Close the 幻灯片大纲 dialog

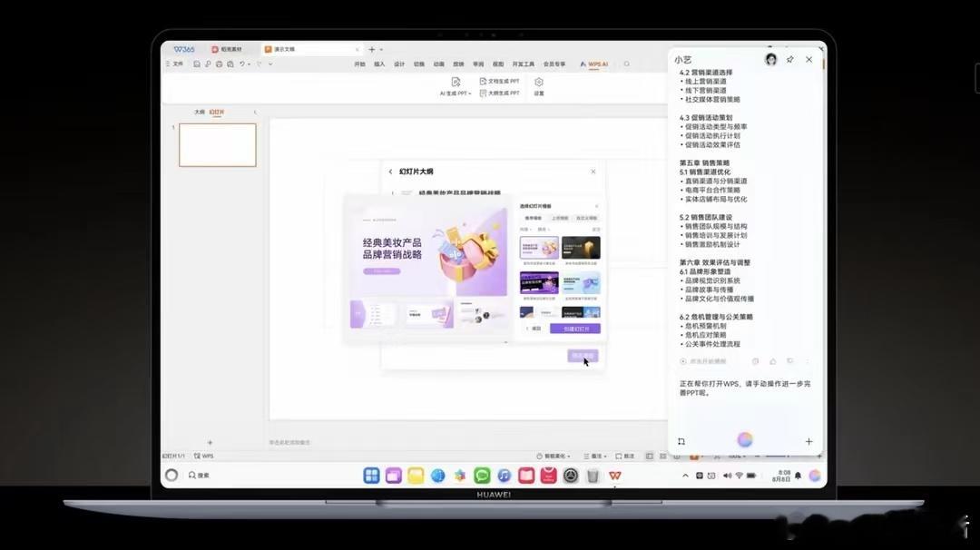(x=593, y=172)
